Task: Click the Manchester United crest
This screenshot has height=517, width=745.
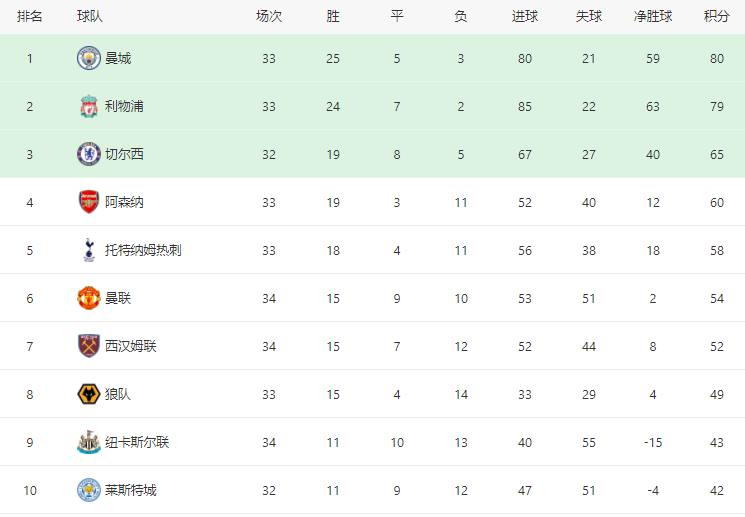Action: point(89,298)
